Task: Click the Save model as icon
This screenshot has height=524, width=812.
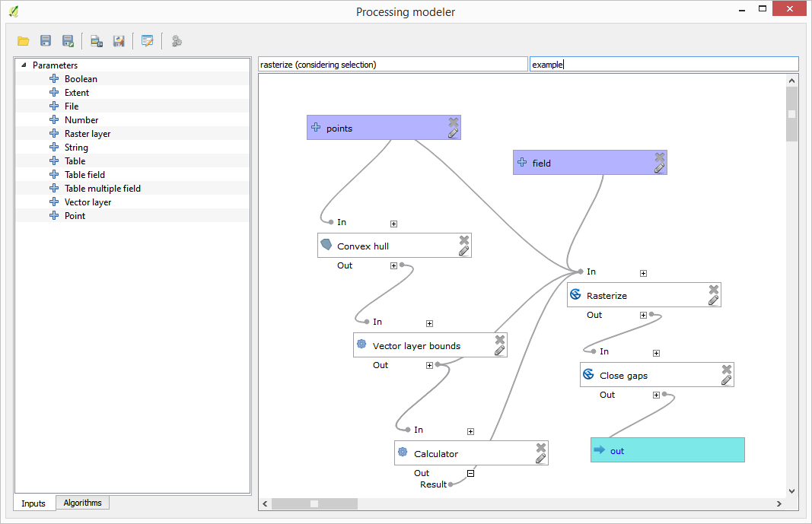Action: pyautogui.click(x=68, y=41)
